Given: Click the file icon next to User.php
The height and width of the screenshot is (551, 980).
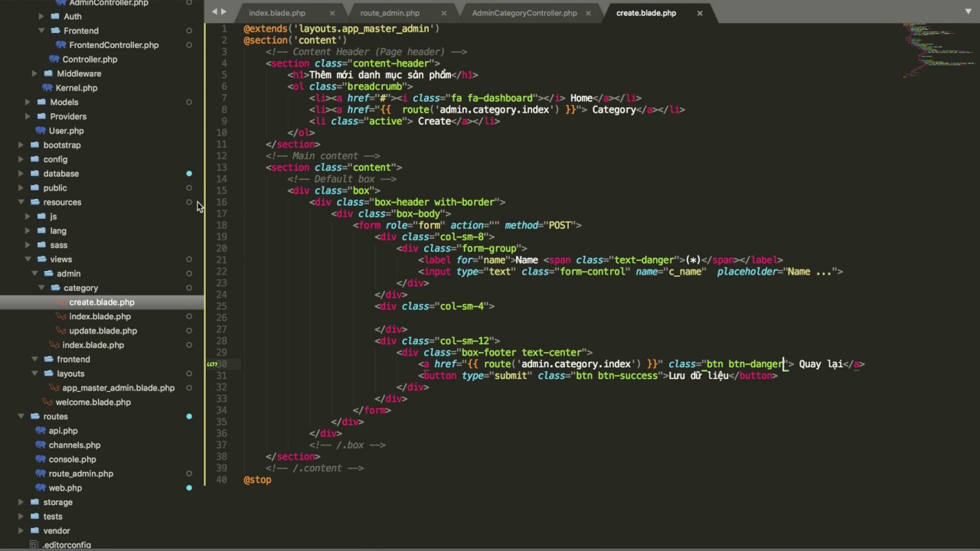Looking at the screenshot, I should [x=41, y=131].
